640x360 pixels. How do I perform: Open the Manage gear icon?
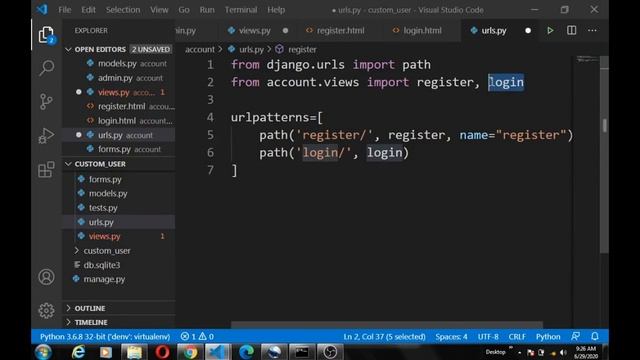[x=46, y=311]
